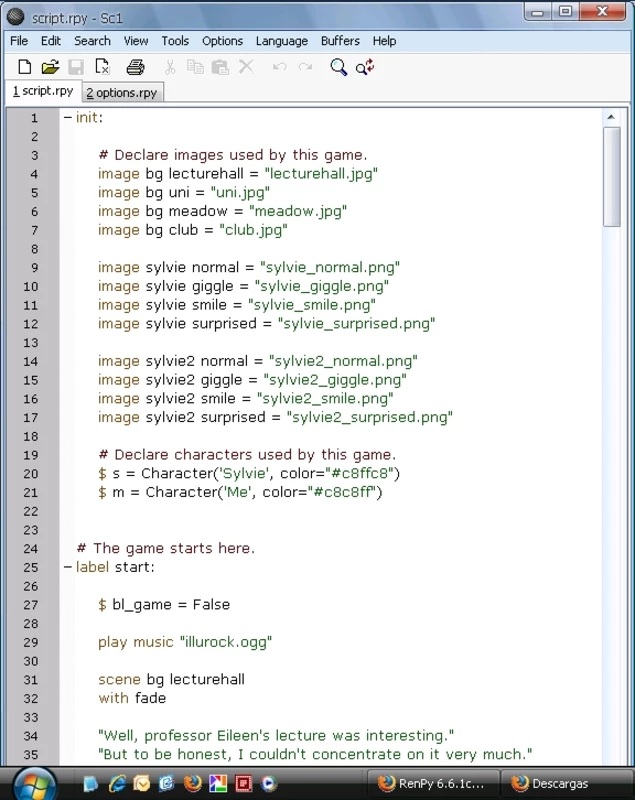Screen dimensions: 635x800
Task: Collapse the init block fold marker
Action: [68, 117]
